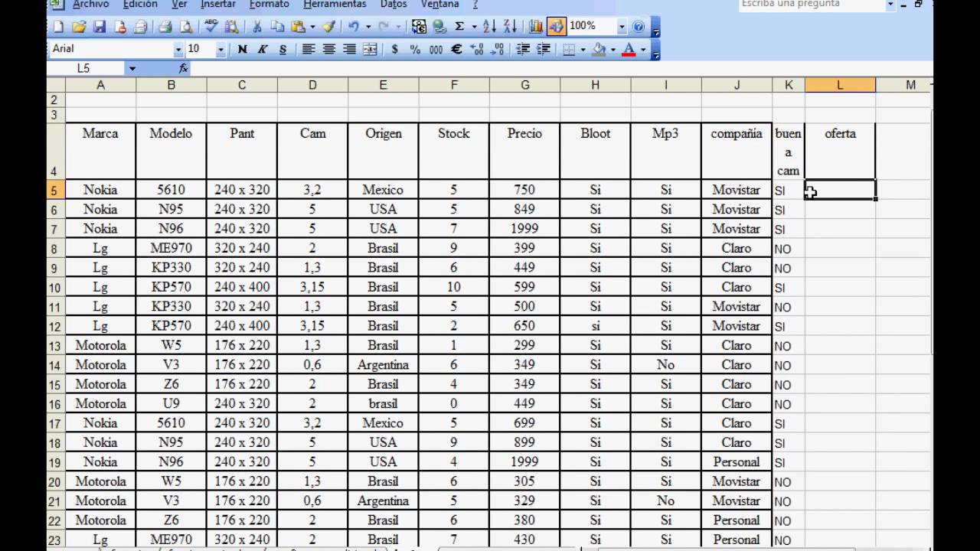
Task: Click the Paste clipboard icon
Action: coord(298,27)
